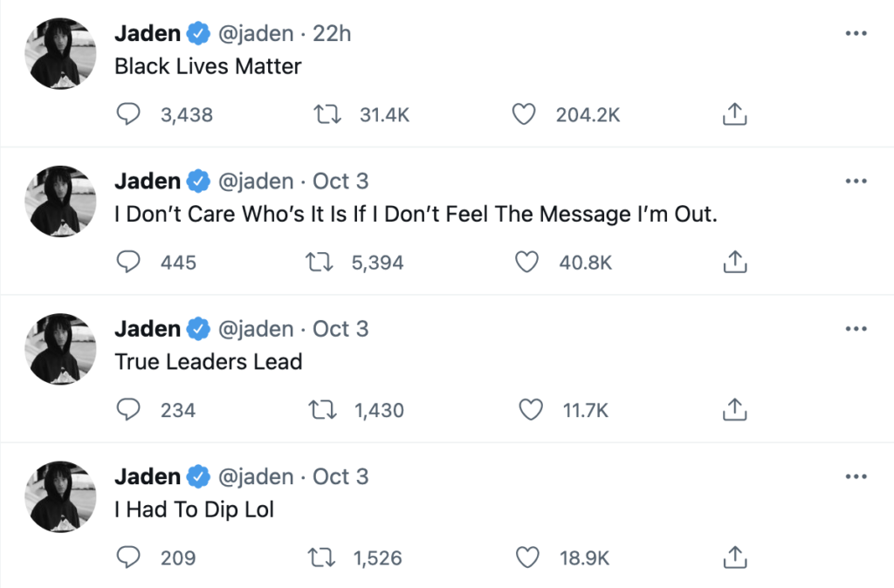Like the "I'm Out" tweet

click(526, 262)
